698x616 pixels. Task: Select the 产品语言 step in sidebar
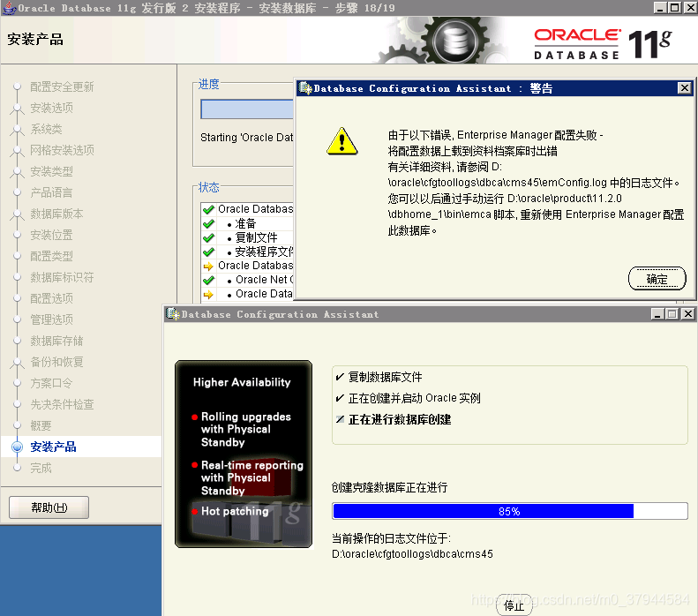(51, 192)
